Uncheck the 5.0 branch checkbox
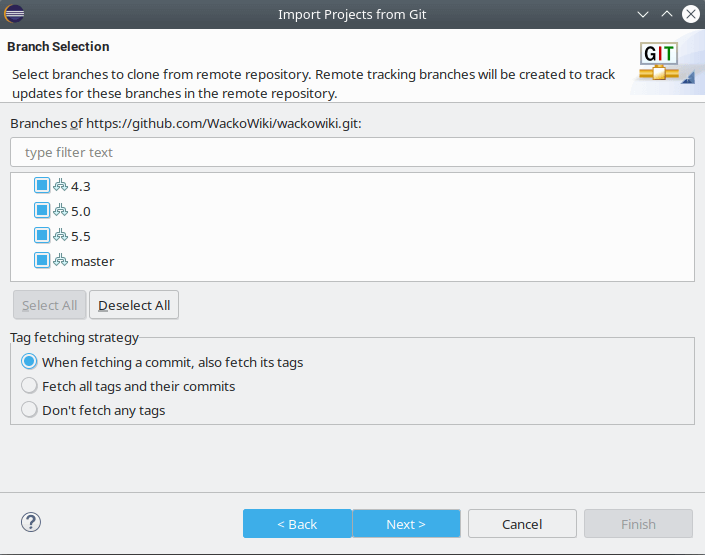 [42, 210]
